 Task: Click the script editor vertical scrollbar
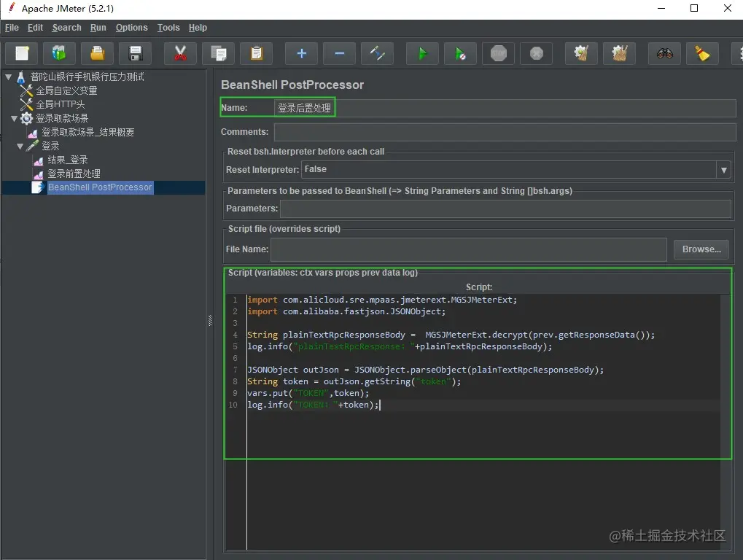726,421
